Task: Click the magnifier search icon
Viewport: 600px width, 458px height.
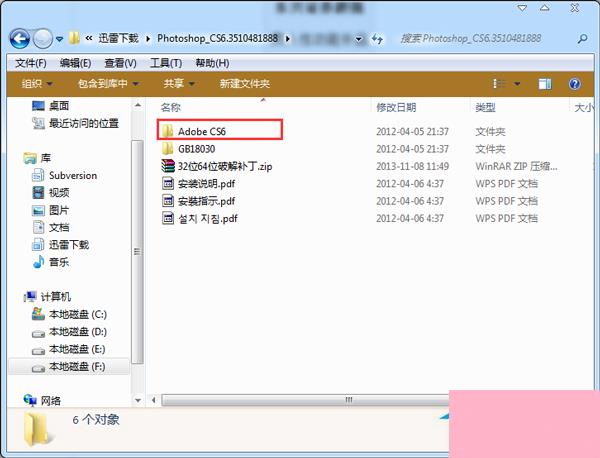Action: pos(582,38)
